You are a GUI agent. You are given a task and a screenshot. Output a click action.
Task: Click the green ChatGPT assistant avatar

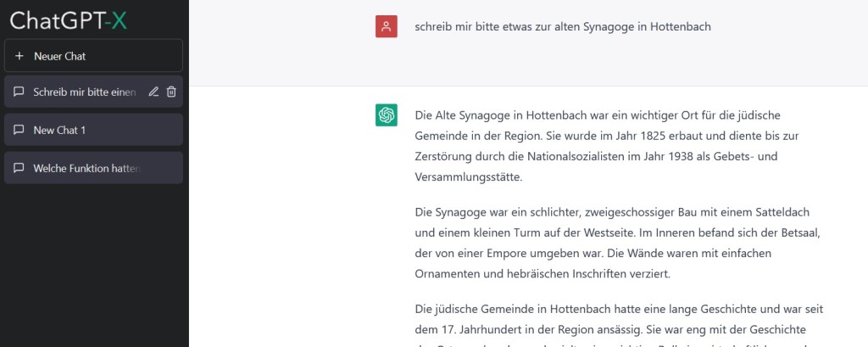click(387, 115)
